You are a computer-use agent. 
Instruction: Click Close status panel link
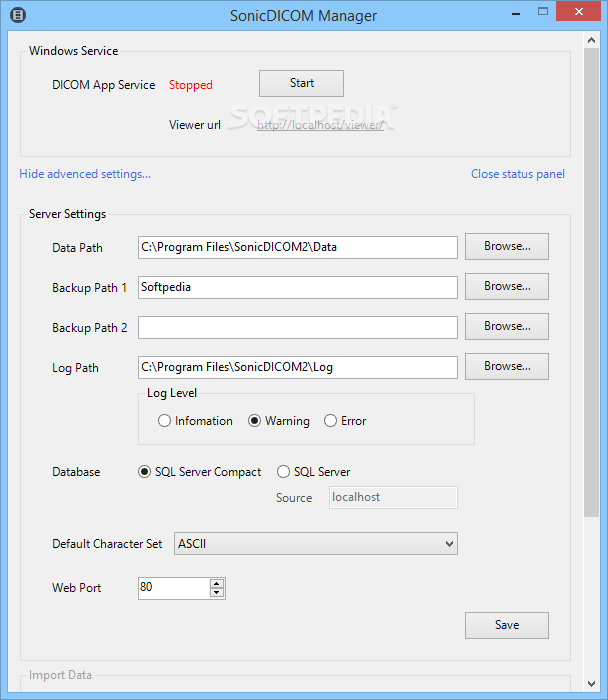point(518,174)
